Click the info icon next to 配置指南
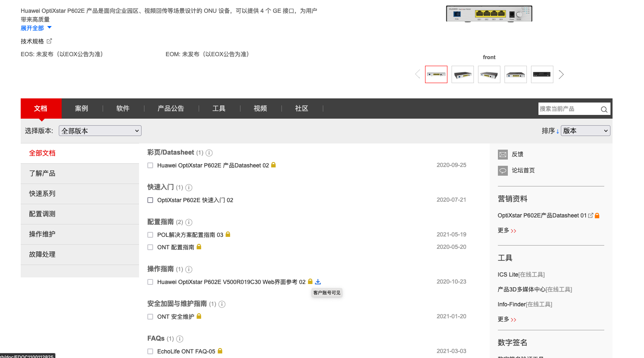This screenshot has width=644, height=358. point(189,222)
